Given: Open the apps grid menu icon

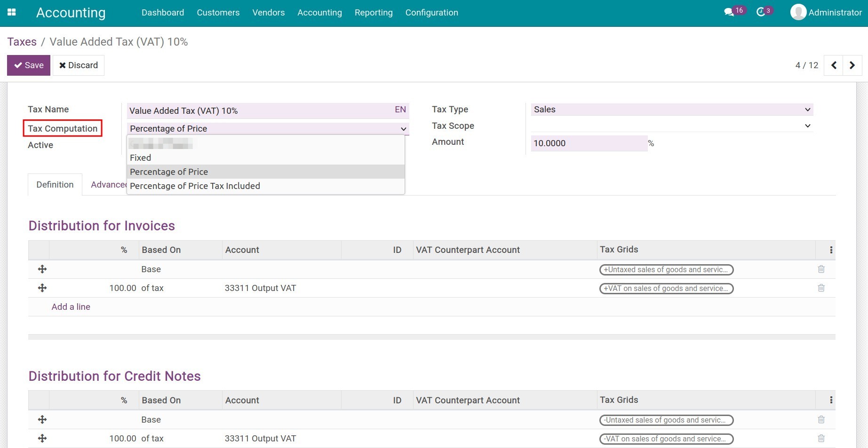Looking at the screenshot, I should click(12, 13).
